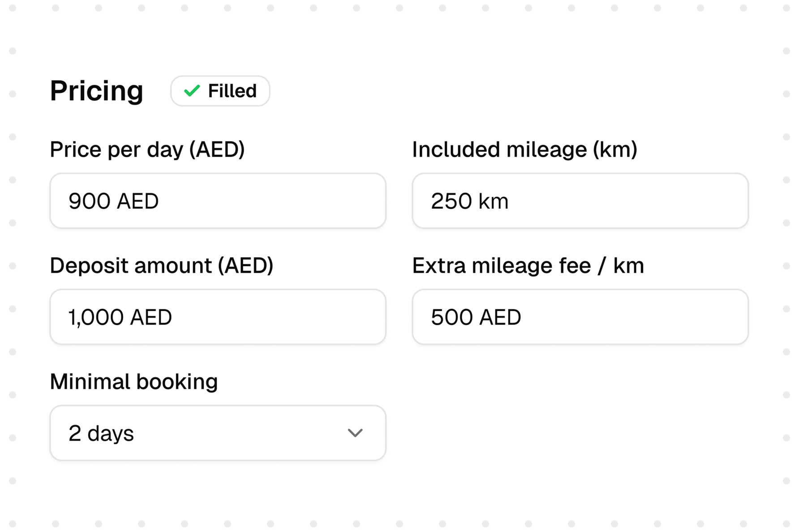Click the "Included mileage (km)" label
Viewport: 799px width, 532px height.
coord(524,150)
